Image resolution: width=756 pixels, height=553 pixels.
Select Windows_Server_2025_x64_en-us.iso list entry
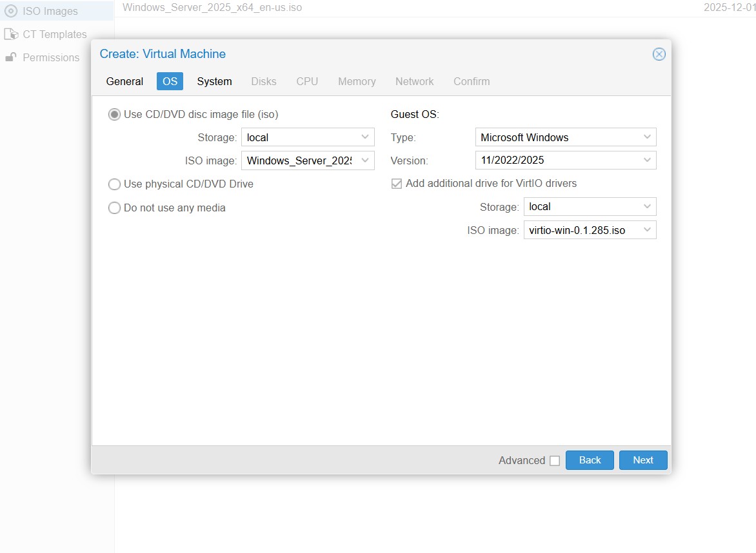[212, 8]
